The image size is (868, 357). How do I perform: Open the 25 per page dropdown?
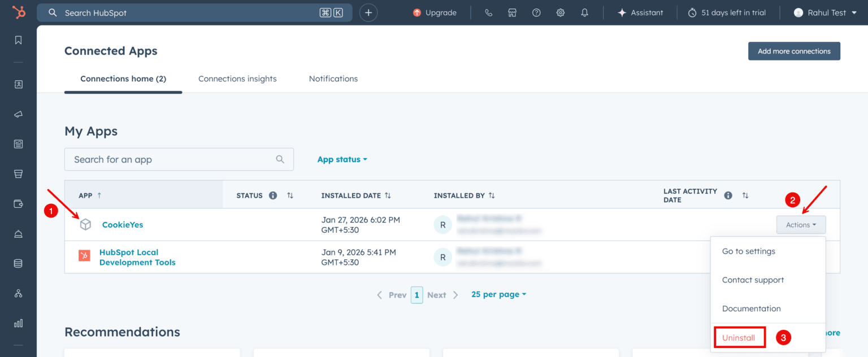(499, 294)
